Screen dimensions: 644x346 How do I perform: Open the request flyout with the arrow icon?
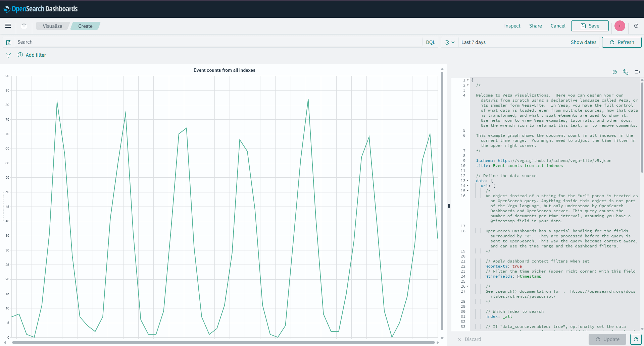click(x=637, y=72)
